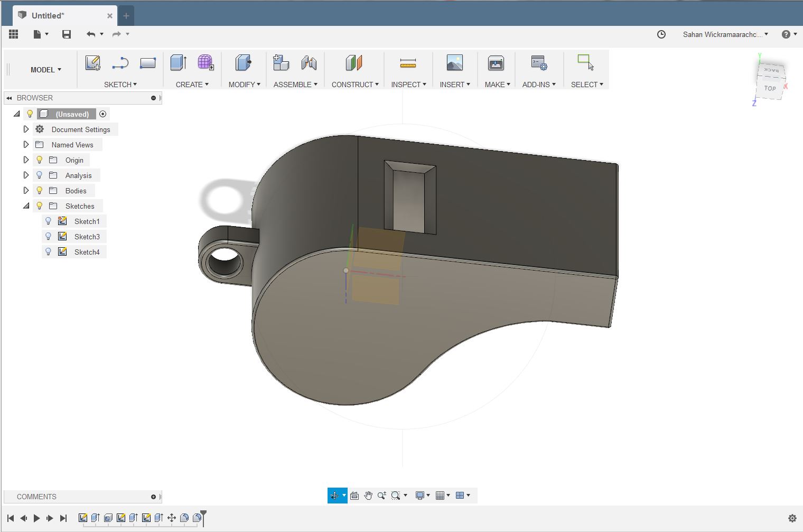The height and width of the screenshot is (532, 803).
Task: Open the Job Status clock icon
Action: click(661, 34)
